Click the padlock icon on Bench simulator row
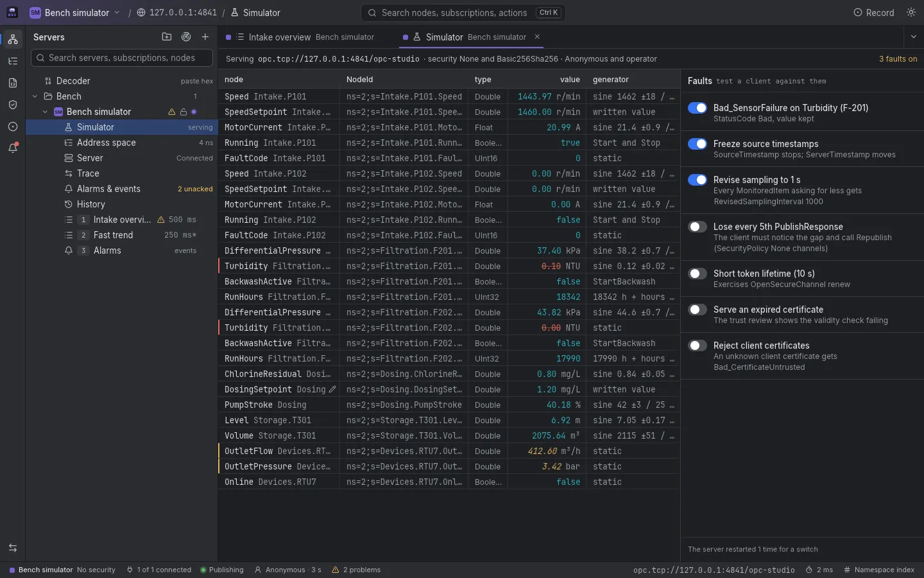 [x=183, y=112]
